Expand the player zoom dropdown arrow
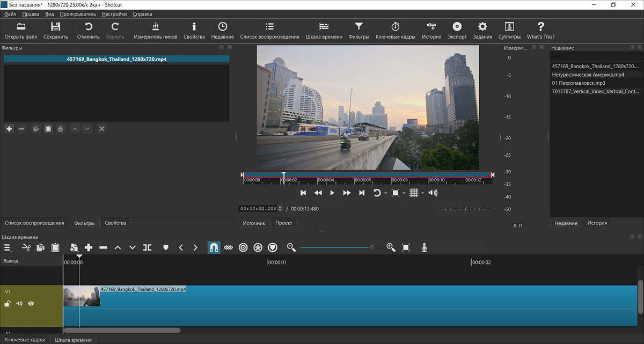 pyautogui.click(x=403, y=193)
